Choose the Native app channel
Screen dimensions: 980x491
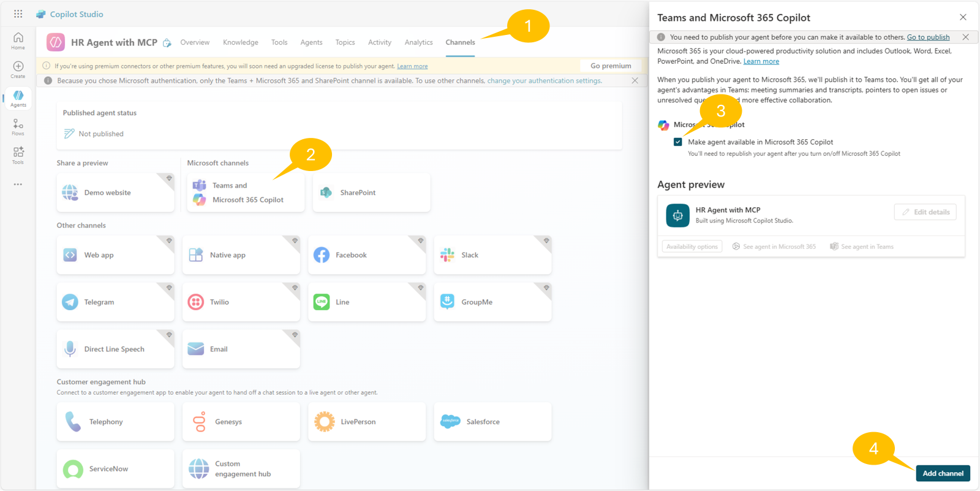[x=241, y=255]
